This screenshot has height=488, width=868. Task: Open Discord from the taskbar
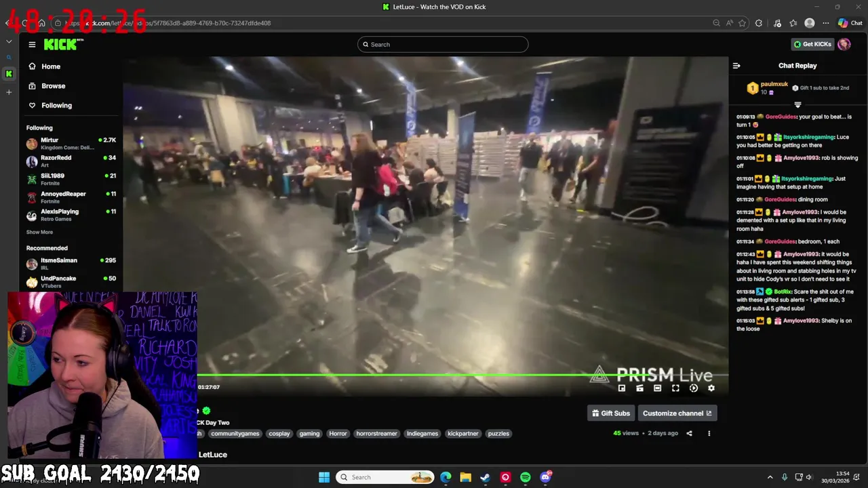click(x=545, y=477)
